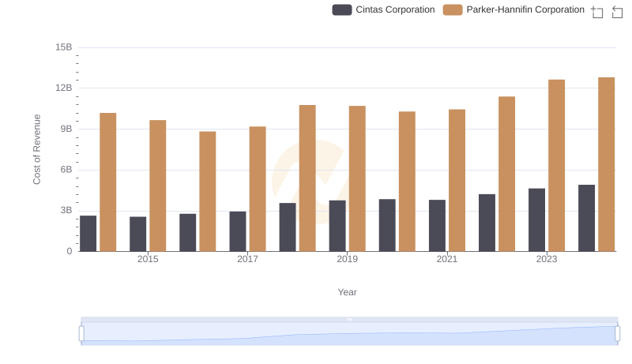Screen dimensions: 632x364
Task: Select the Cintas bar for 2019
Action: [337, 226]
